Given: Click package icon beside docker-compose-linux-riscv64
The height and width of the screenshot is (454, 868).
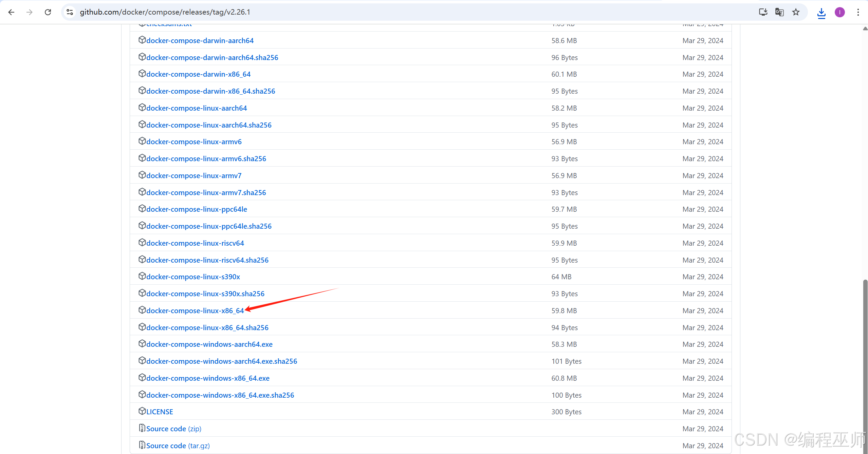Looking at the screenshot, I should click(142, 242).
